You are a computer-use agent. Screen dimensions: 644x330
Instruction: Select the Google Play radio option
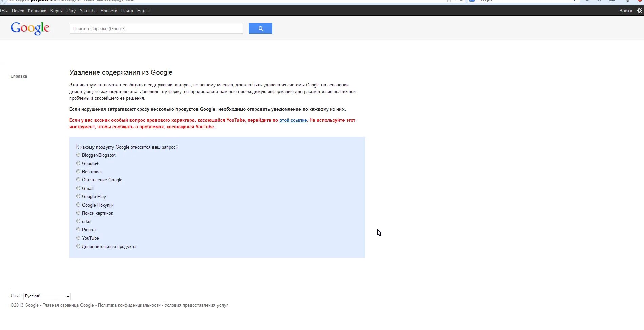(78, 196)
